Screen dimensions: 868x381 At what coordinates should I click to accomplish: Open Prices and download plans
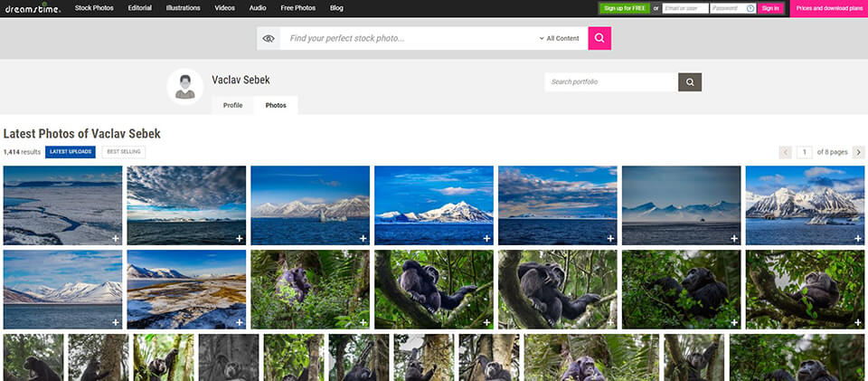[x=828, y=8]
